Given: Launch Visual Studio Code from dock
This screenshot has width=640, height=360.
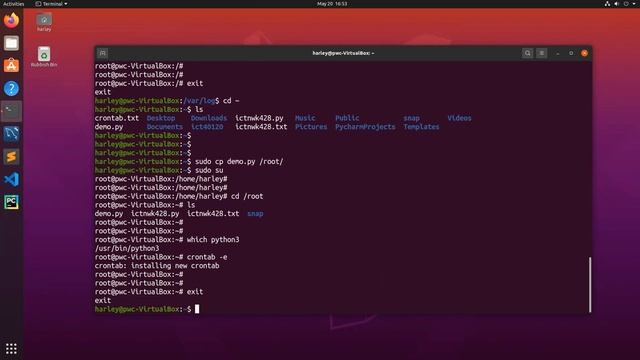Looking at the screenshot, I should 11,179.
